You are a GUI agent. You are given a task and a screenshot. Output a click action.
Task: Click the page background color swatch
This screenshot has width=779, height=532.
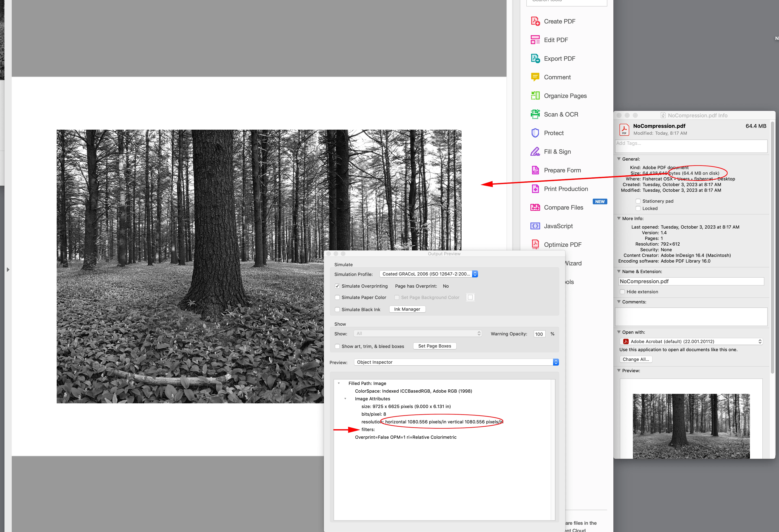click(470, 298)
